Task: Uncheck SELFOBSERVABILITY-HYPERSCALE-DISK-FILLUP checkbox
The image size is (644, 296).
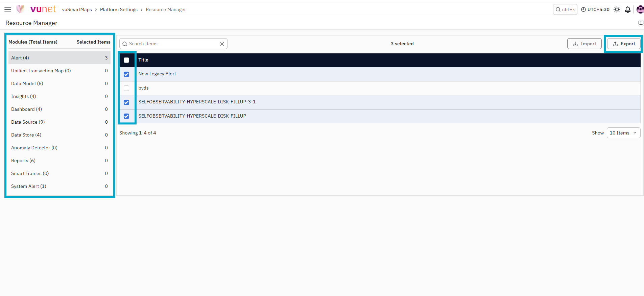Action: 126,116
